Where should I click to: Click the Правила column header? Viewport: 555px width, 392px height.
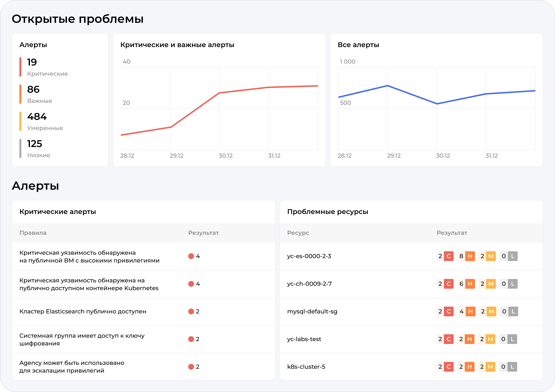click(33, 233)
